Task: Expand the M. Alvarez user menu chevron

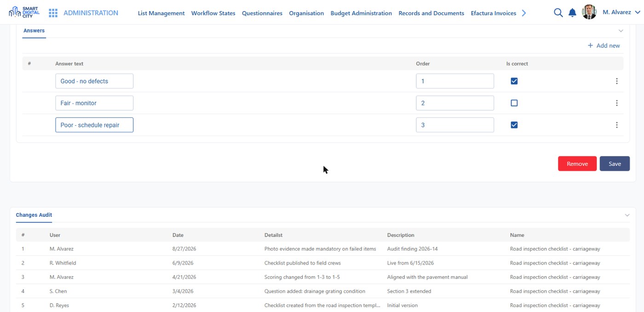Action: [x=637, y=12]
